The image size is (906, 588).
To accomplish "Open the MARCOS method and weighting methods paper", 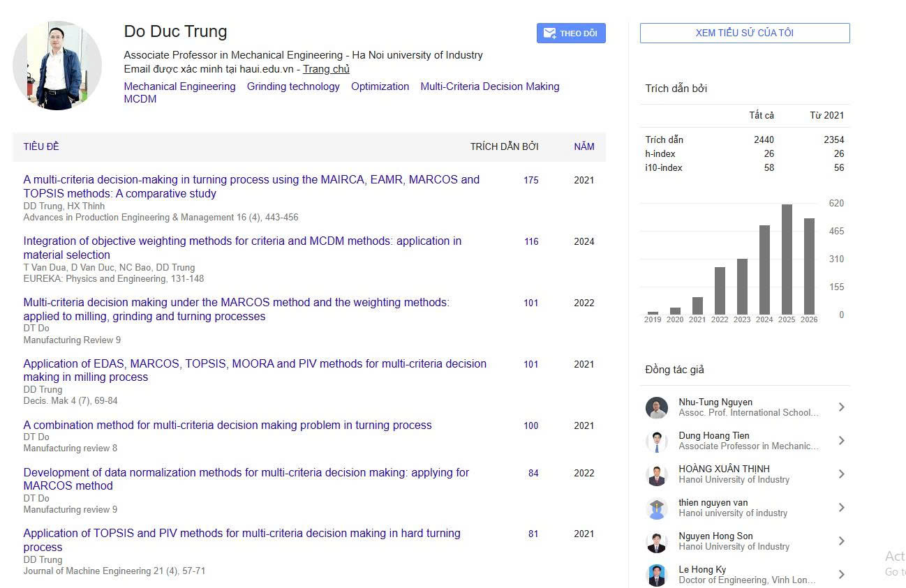I will pos(237,309).
